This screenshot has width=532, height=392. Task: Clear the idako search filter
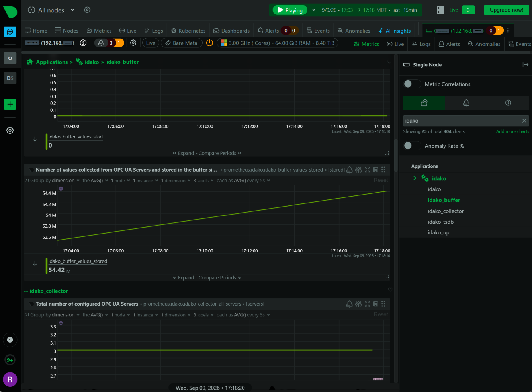[x=524, y=121]
